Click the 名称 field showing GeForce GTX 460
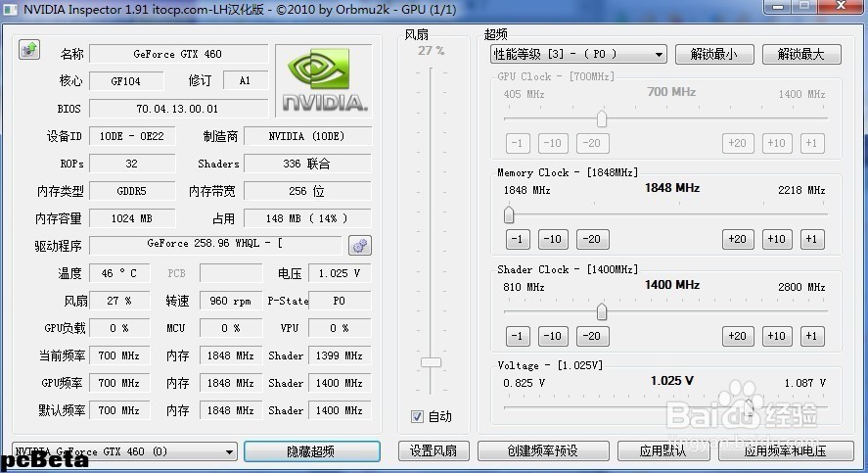Screen dimensions: 868x473 pos(178,54)
